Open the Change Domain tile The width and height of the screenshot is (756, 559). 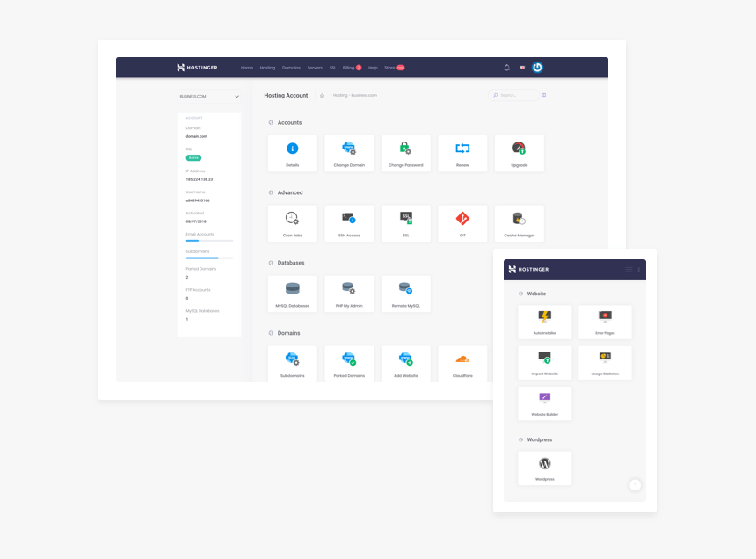[349, 153]
